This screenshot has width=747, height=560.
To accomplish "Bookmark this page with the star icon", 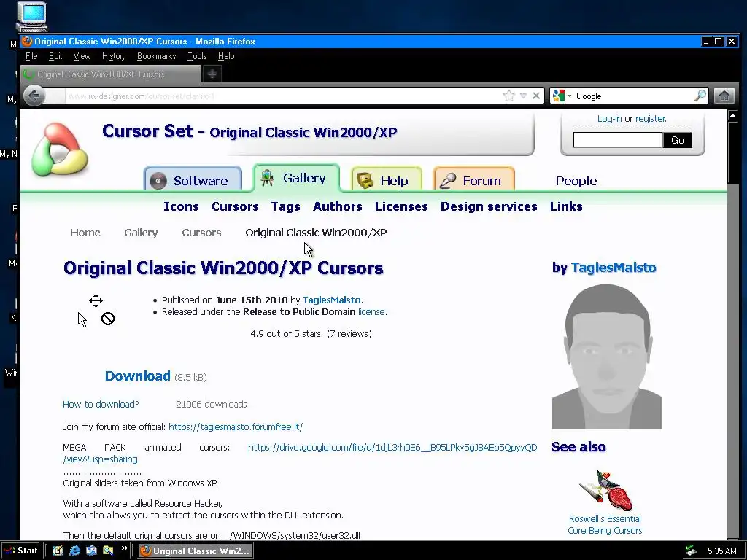I will point(508,96).
